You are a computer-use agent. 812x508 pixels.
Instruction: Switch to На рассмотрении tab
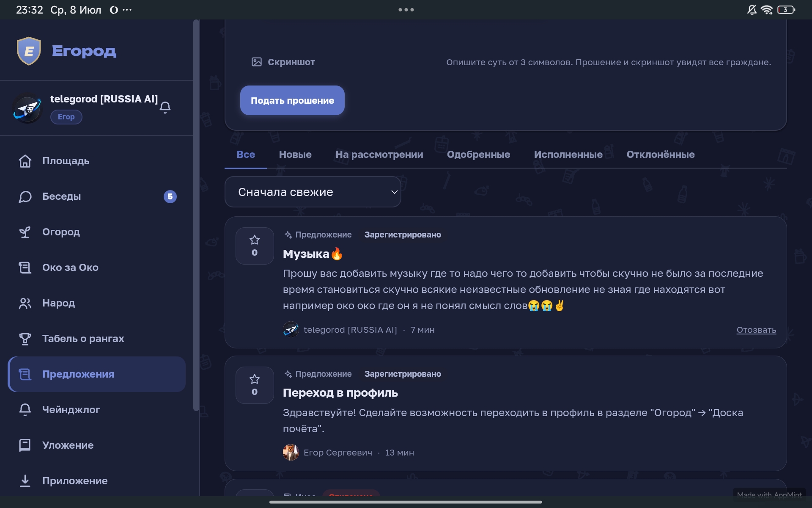(x=379, y=155)
